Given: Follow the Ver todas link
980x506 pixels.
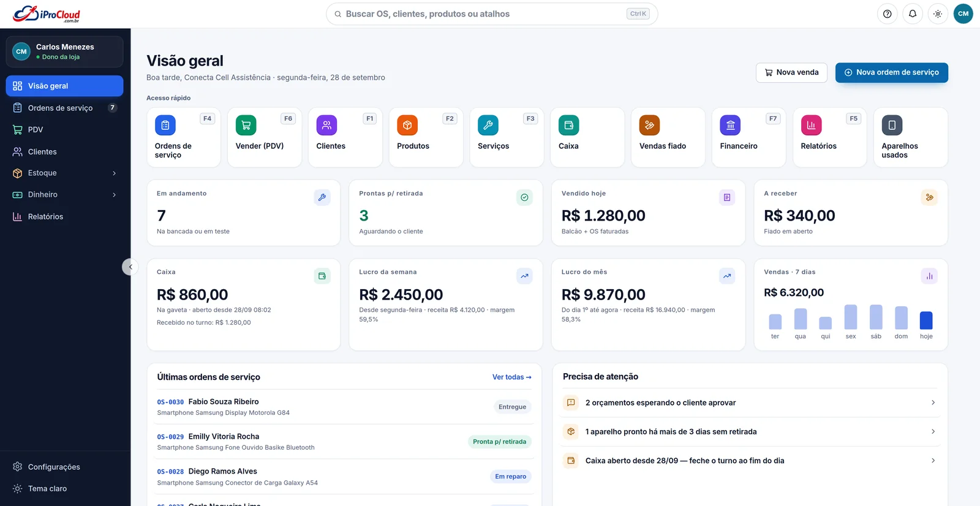Looking at the screenshot, I should click(x=512, y=377).
